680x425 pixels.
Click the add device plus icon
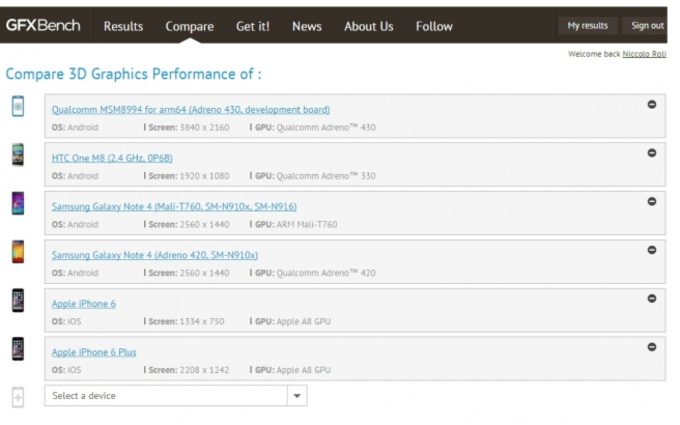click(18, 397)
